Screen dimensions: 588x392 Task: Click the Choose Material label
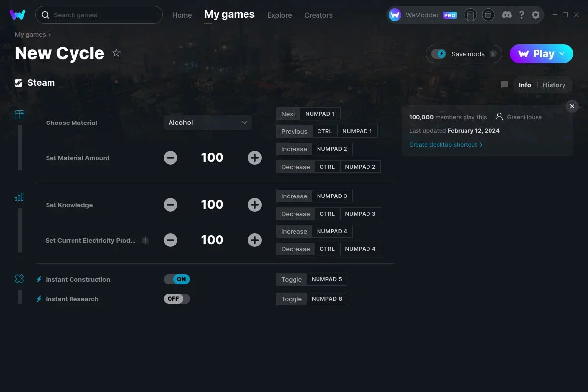72,122
